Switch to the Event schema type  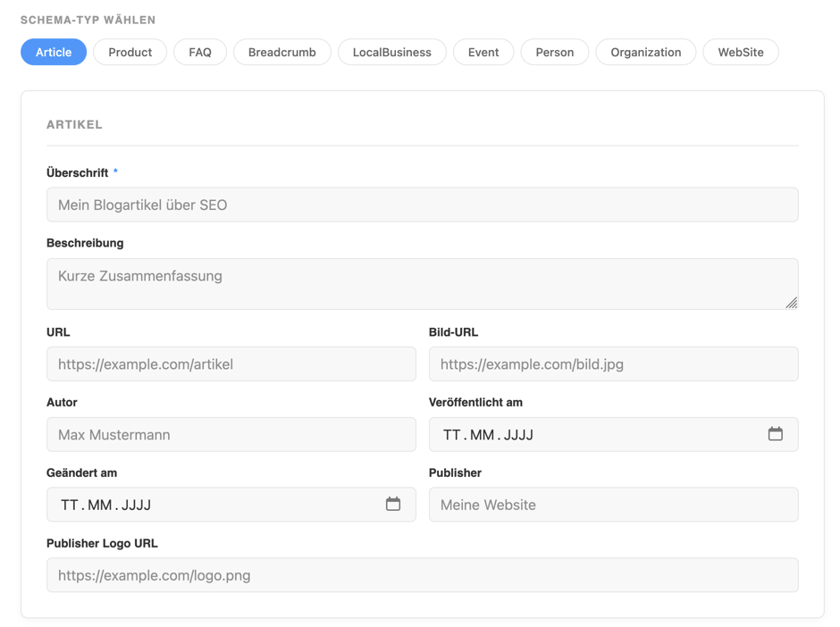click(483, 52)
